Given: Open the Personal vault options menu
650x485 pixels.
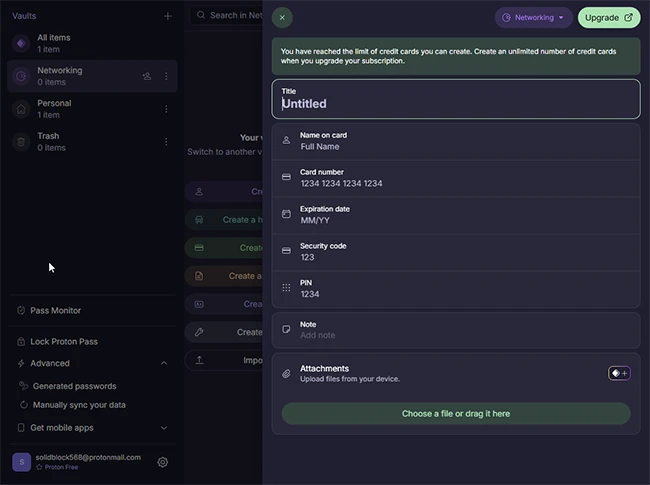Looking at the screenshot, I should pyautogui.click(x=166, y=109).
